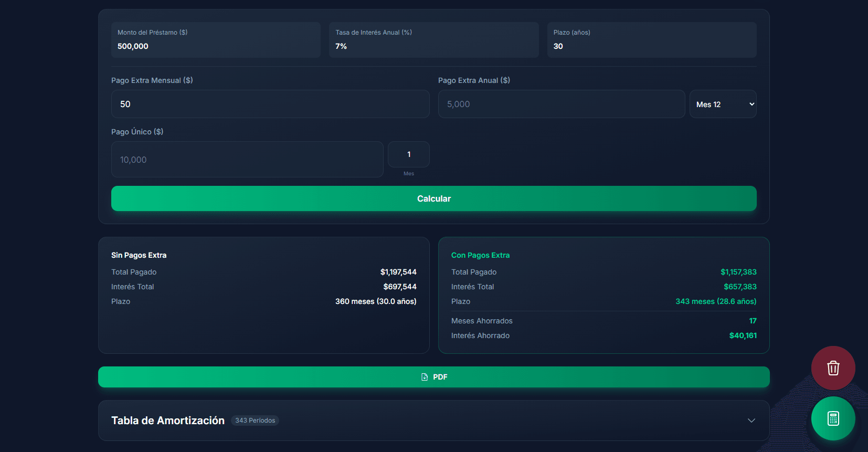The width and height of the screenshot is (868, 452).
Task: Click the $697,544 total interest value
Action: pos(400,287)
